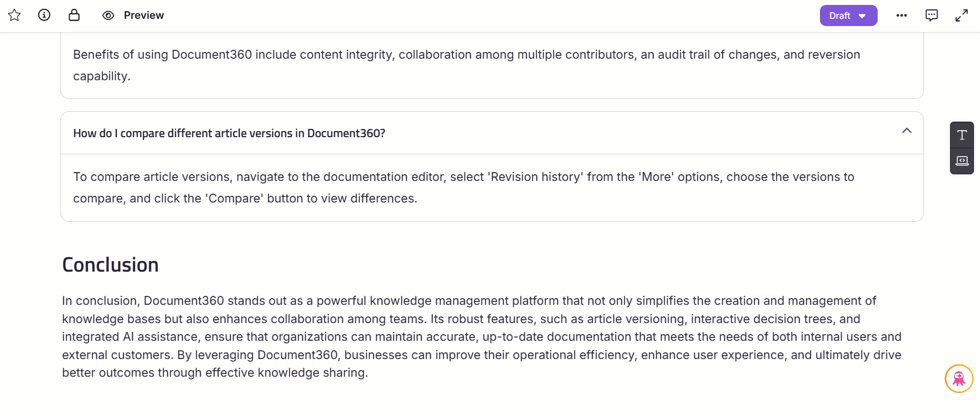This screenshot has height=416, width=980.
Task: Place cursor after 'effective knowledge sharing.'
Action: coord(368,373)
